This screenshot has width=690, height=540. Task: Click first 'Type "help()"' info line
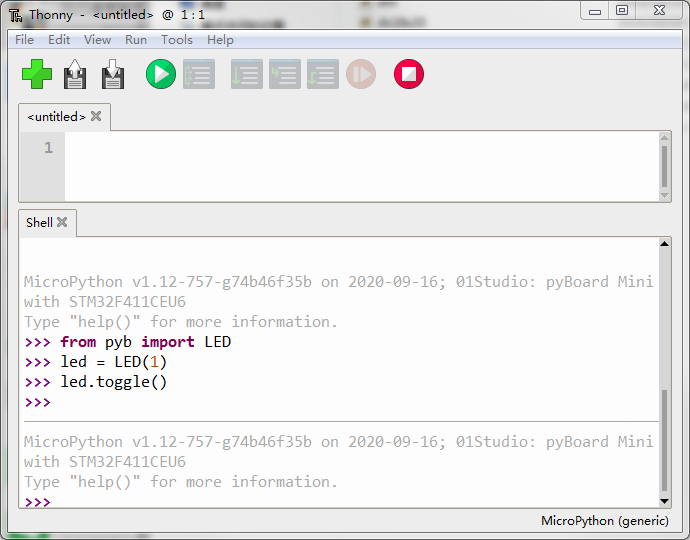(x=181, y=322)
